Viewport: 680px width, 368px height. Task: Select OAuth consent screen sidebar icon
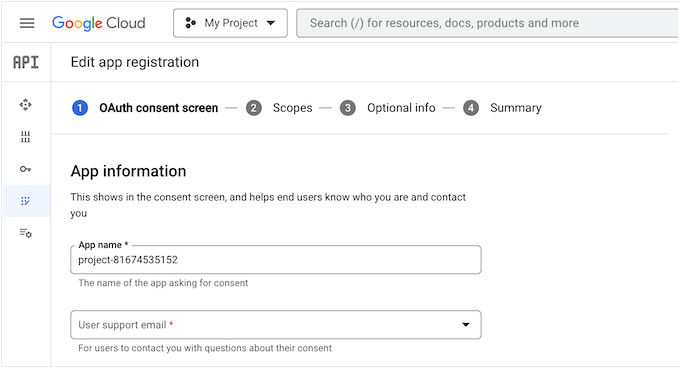tap(26, 201)
